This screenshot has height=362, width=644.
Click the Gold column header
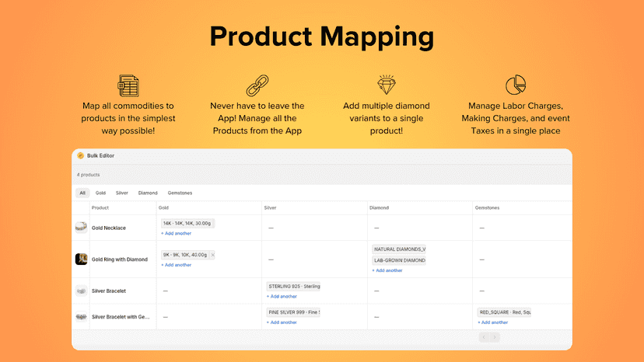163,207
